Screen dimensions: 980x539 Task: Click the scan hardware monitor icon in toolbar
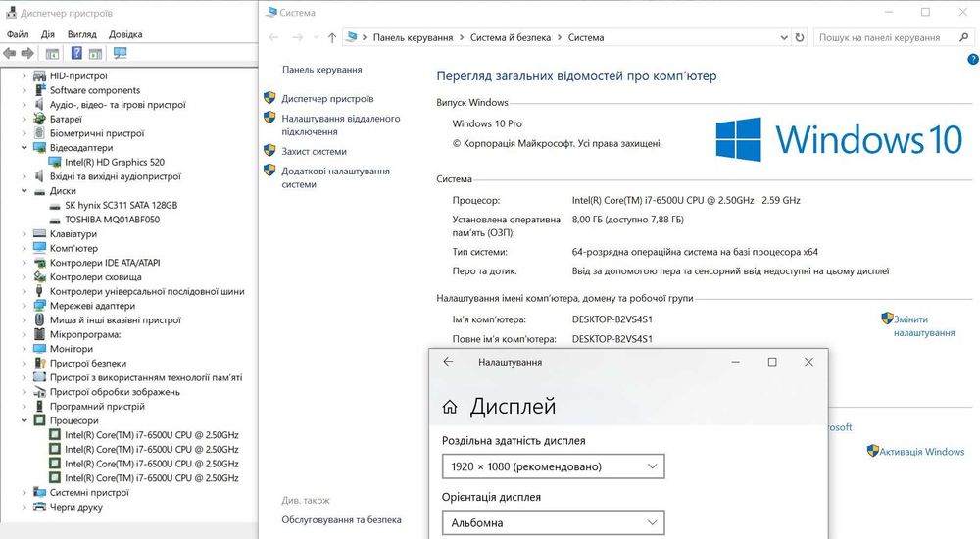[x=120, y=53]
